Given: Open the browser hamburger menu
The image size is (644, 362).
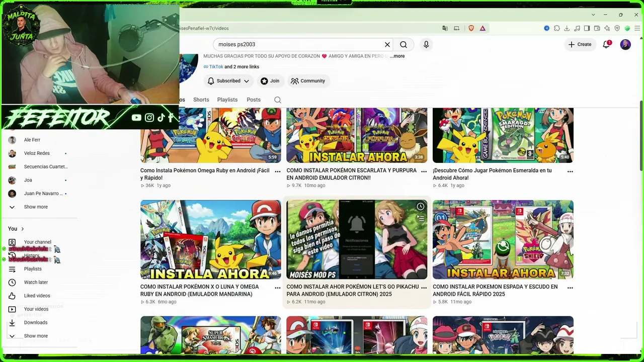Looking at the screenshot, I should (x=637, y=28).
